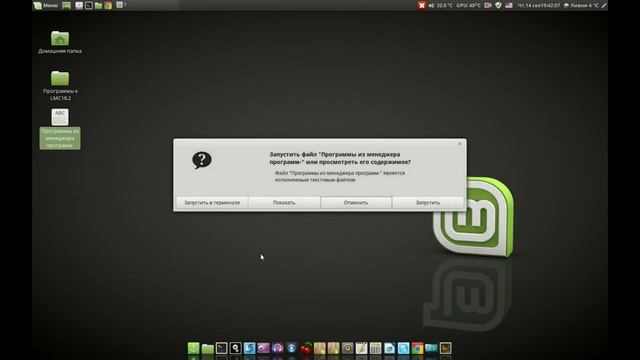Select "Программы к LMC18.2" desktop folder
Image resolution: width=640 pixels, height=360 pixels.
(60, 86)
